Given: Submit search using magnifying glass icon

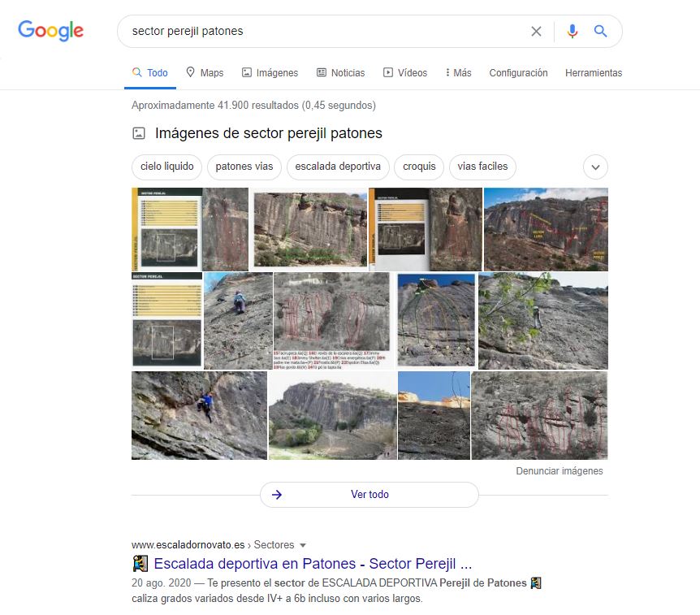Looking at the screenshot, I should (x=600, y=31).
